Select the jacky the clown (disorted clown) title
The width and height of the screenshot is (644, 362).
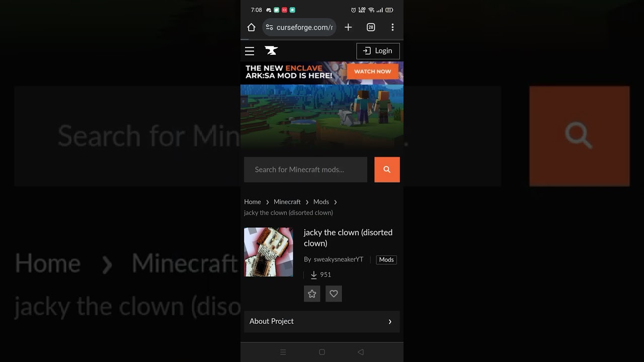(x=348, y=238)
